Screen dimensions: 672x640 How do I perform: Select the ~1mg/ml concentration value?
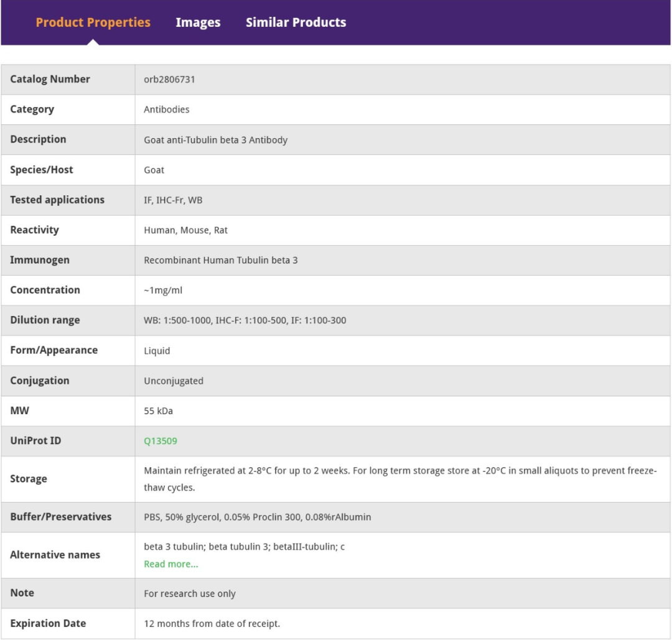(x=163, y=290)
